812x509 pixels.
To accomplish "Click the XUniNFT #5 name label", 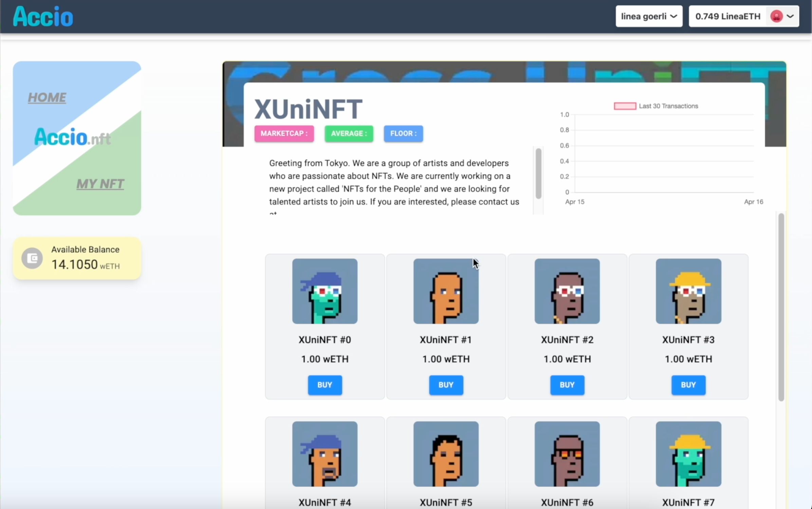I will pyautogui.click(x=446, y=503).
